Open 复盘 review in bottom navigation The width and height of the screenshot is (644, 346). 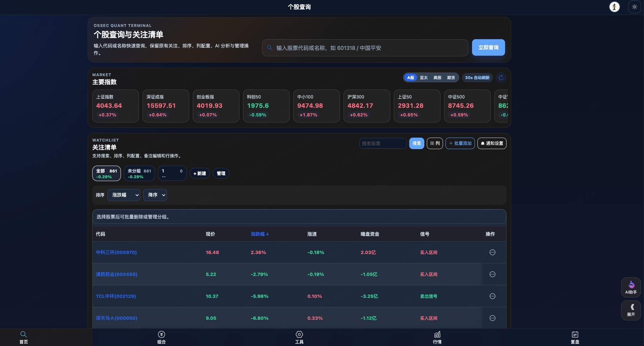coord(575,337)
